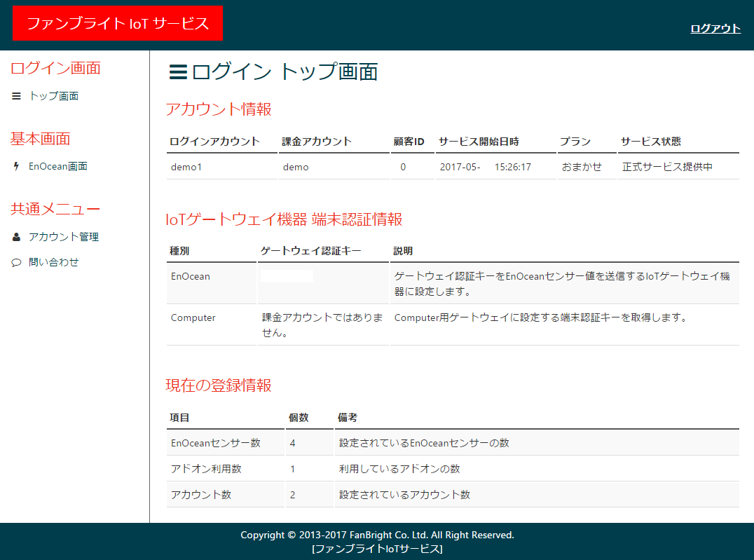
Task: Click the Copyright FanBright Co. Ltd. footer text
Action: 378,535
